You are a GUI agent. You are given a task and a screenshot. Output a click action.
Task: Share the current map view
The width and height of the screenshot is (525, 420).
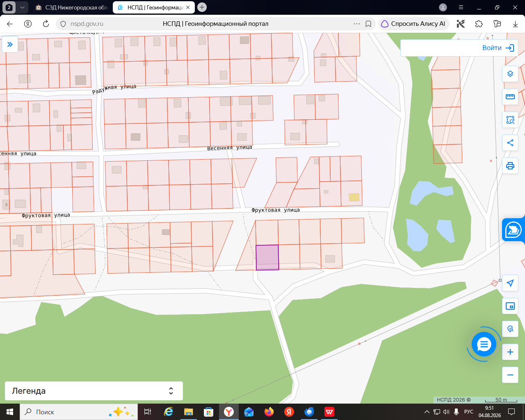pyautogui.click(x=510, y=143)
